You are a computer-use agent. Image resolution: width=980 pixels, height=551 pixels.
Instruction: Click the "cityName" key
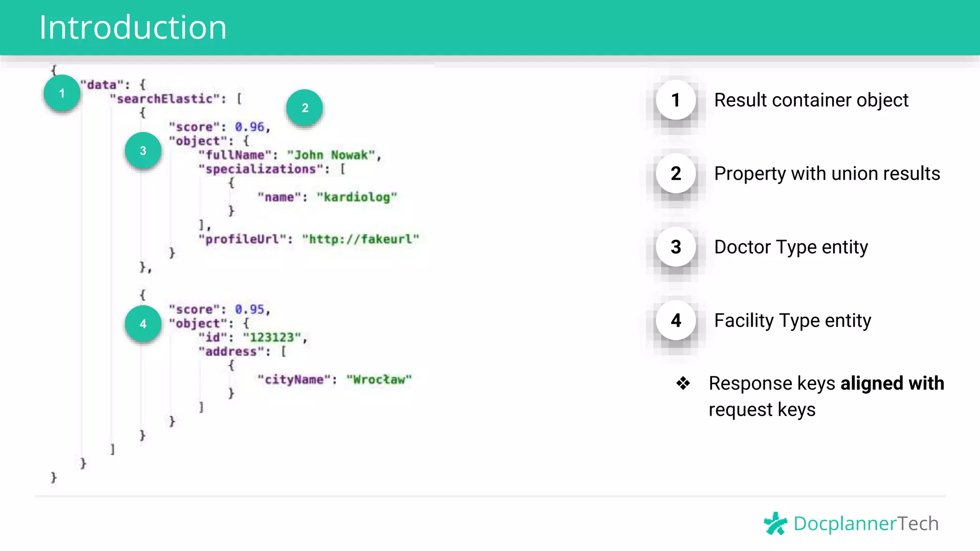coord(294,380)
